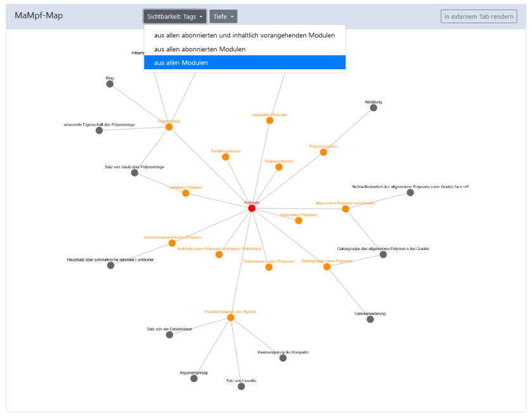532x417 pixels.
Task: Select the Zerfällungskörper node
Action: [226, 157]
